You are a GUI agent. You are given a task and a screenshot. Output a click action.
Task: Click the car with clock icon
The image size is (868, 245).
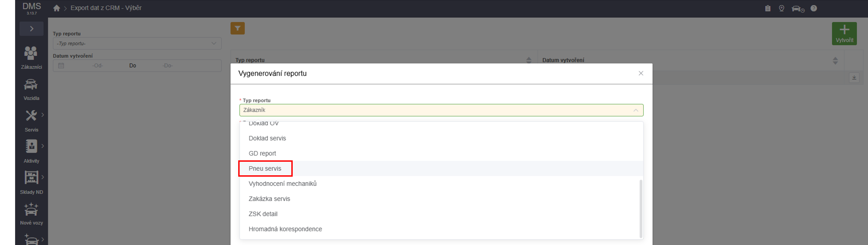pyautogui.click(x=798, y=9)
